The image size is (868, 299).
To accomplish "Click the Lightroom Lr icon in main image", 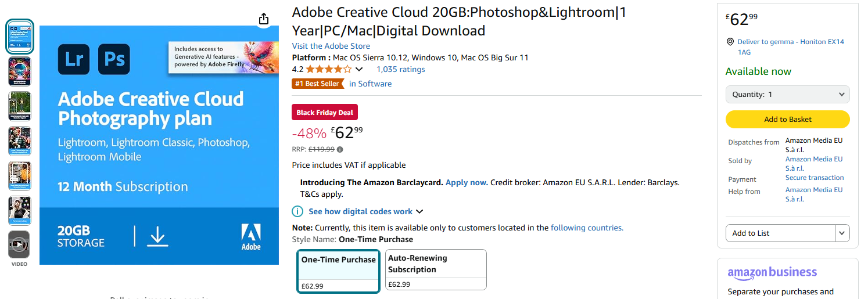I will 74,59.
